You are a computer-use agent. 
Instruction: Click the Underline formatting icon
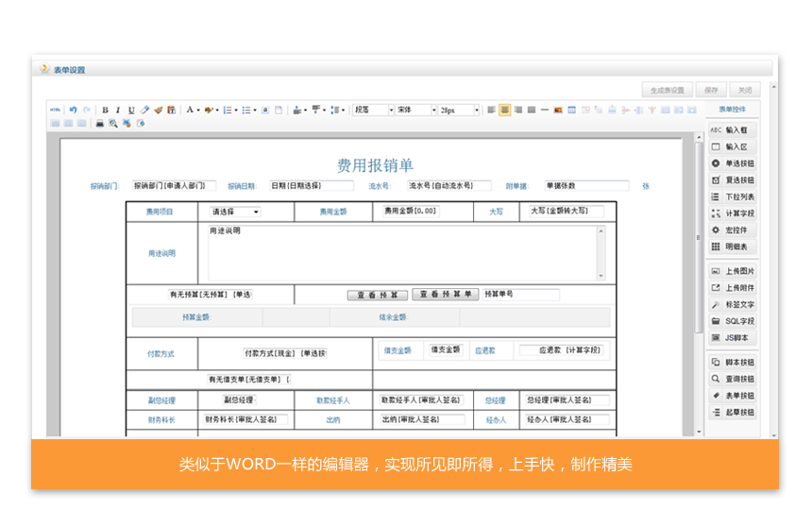[x=131, y=110]
